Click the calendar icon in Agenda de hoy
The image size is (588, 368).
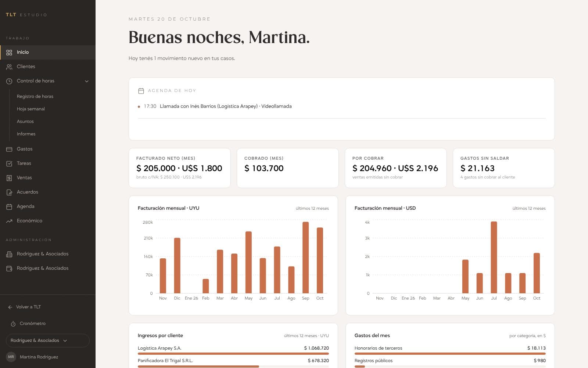coord(141,91)
